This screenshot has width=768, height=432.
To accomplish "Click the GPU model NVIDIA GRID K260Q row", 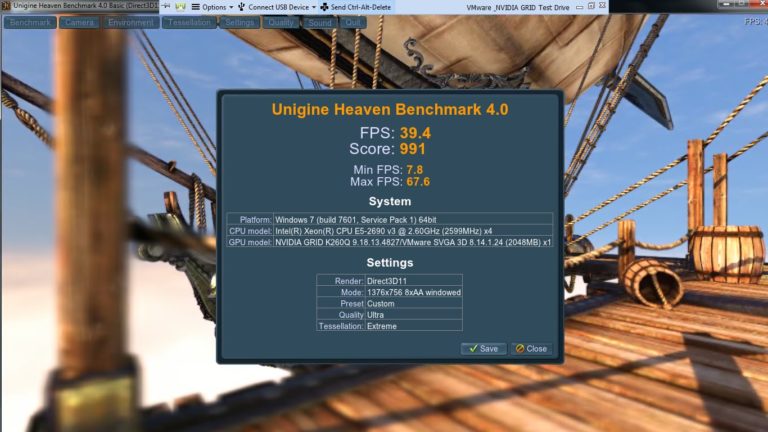I will pyautogui.click(x=389, y=242).
